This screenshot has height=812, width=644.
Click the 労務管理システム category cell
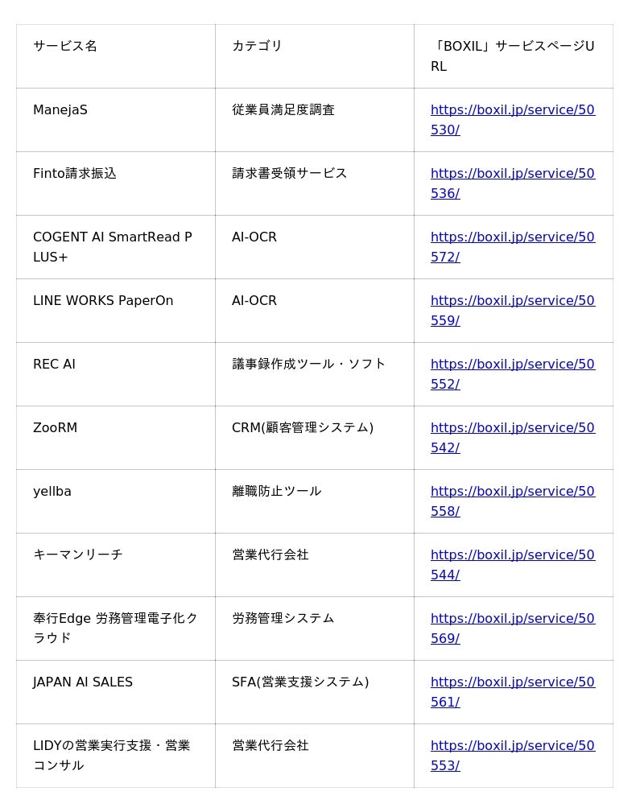coord(283,619)
